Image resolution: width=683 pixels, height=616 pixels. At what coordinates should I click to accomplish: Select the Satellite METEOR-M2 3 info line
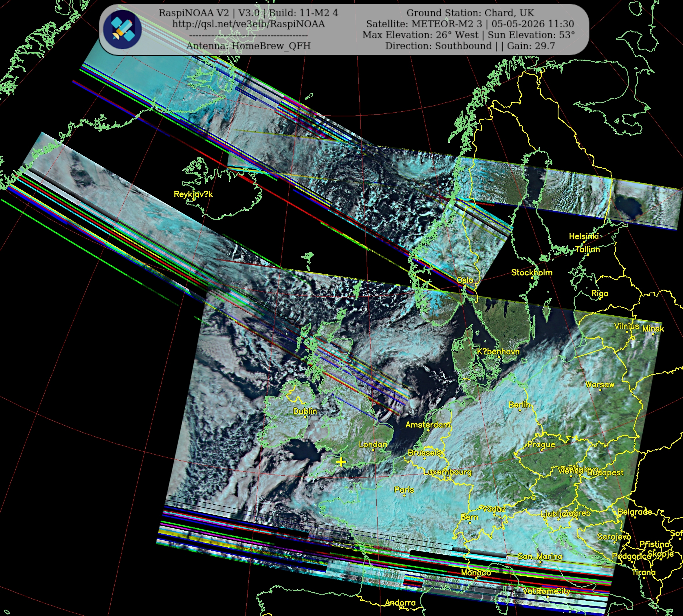pyautogui.click(x=470, y=24)
